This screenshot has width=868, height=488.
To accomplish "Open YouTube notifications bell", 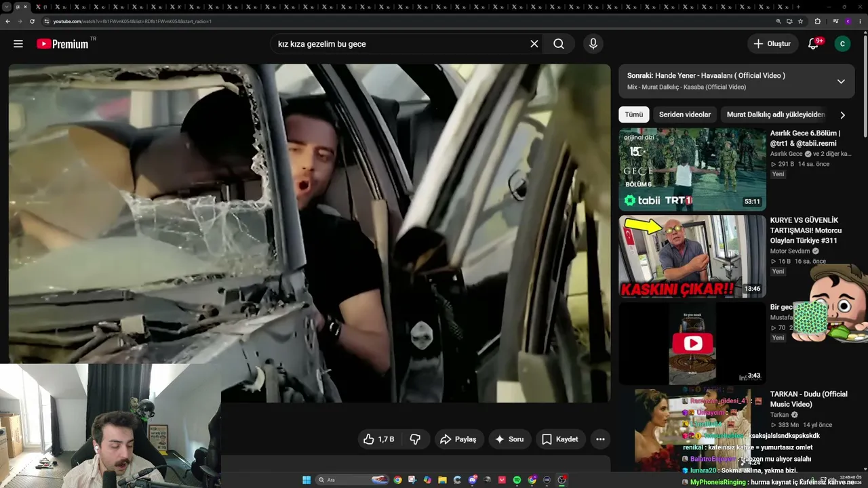I will (814, 43).
